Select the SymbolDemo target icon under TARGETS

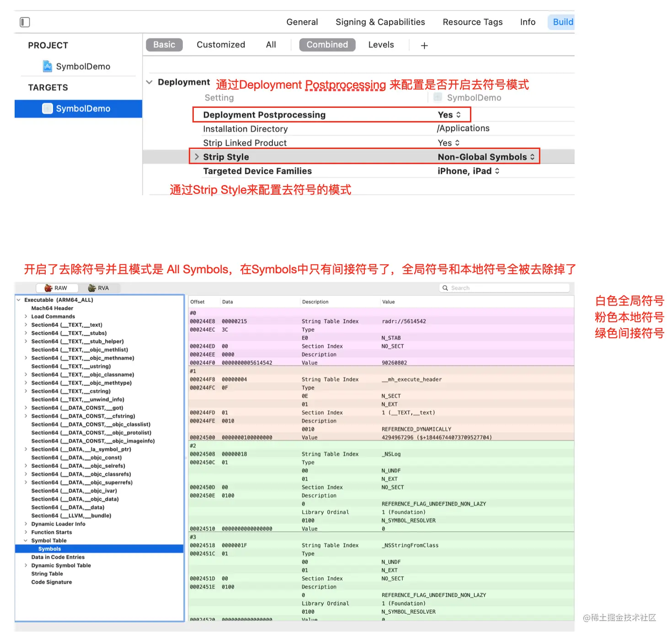[x=47, y=108]
